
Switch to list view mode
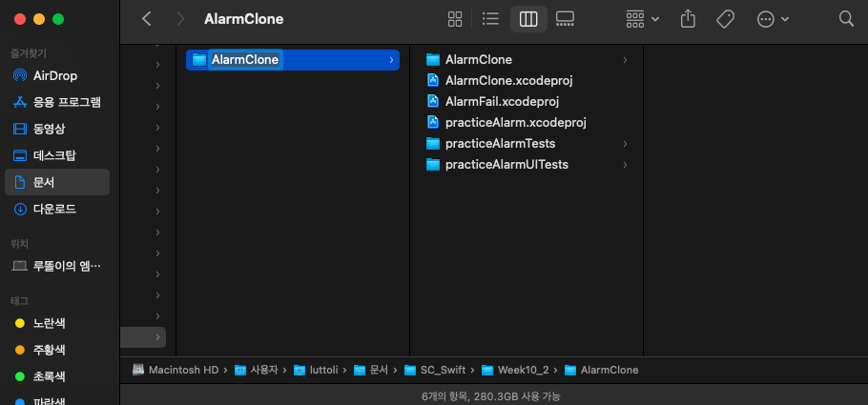point(490,19)
